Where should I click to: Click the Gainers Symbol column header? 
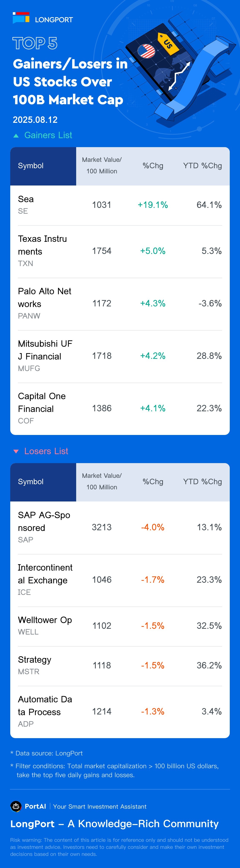pos(31,166)
